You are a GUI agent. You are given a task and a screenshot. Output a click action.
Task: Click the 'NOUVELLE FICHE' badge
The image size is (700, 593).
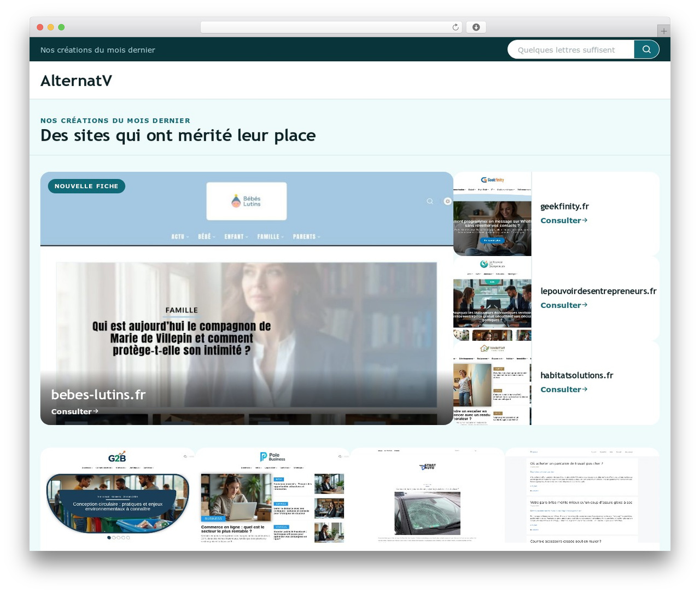click(x=86, y=186)
